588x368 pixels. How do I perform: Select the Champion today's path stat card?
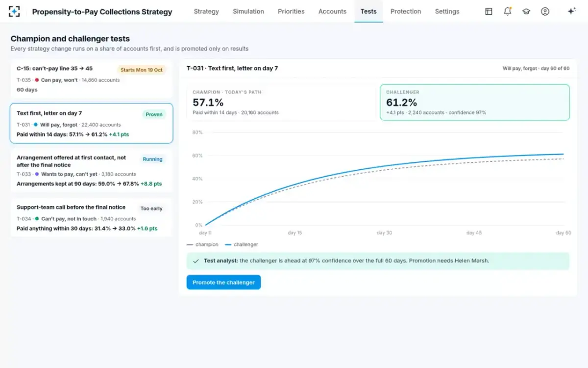(x=281, y=102)
